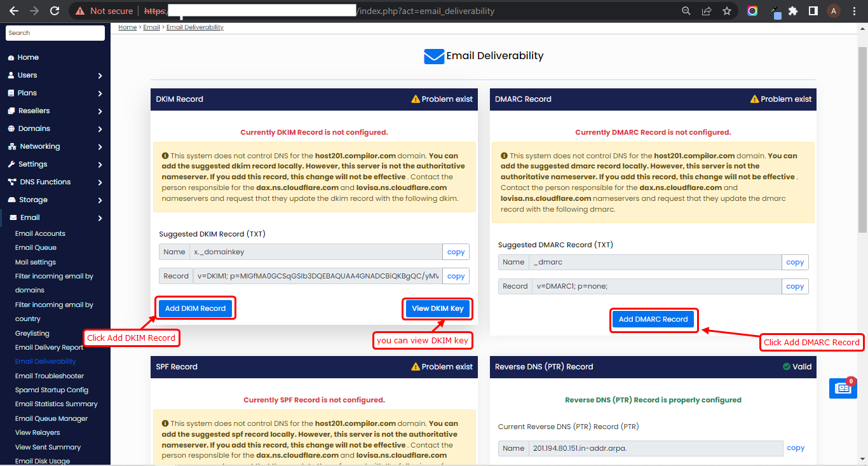This screenshot has height=466, width=868.
Task: Copy the _dmarc name field
Action: [x=795, y=263]
